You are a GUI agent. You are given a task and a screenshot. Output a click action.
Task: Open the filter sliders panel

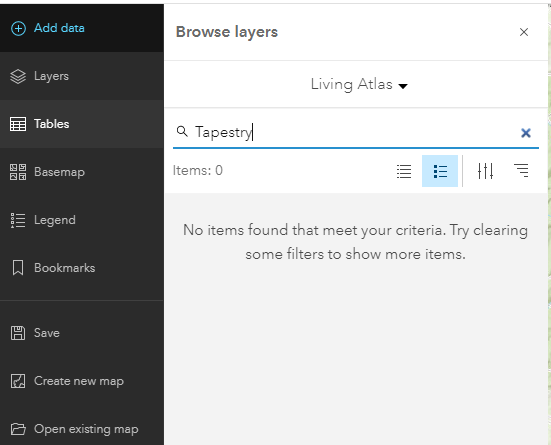[x=485, y=171]
